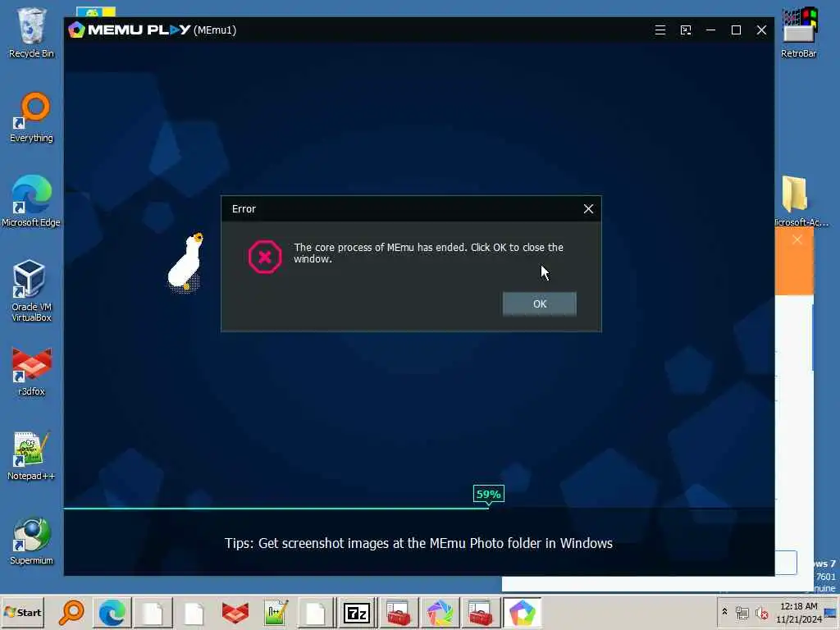Screen dimensions: 840x630
Task: Open the 12:18 AM taskbar clock
Action: 799,612
